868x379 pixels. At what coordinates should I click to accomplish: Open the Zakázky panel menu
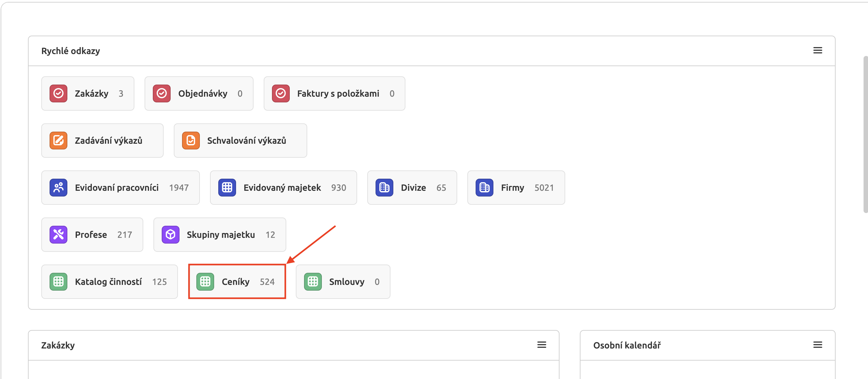(541, 345)
